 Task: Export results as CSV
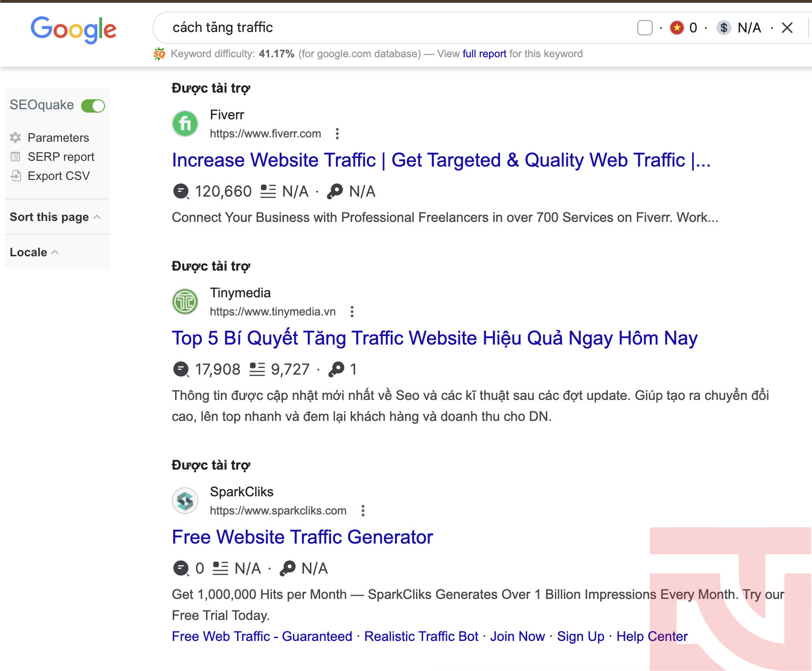[x=59, y=176]
